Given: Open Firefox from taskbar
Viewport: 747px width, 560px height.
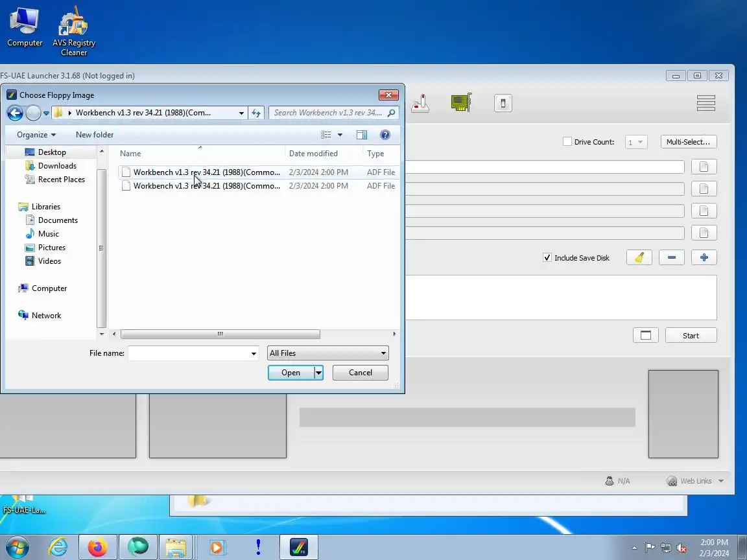Looking at the screenshot, I should [98, 547].
